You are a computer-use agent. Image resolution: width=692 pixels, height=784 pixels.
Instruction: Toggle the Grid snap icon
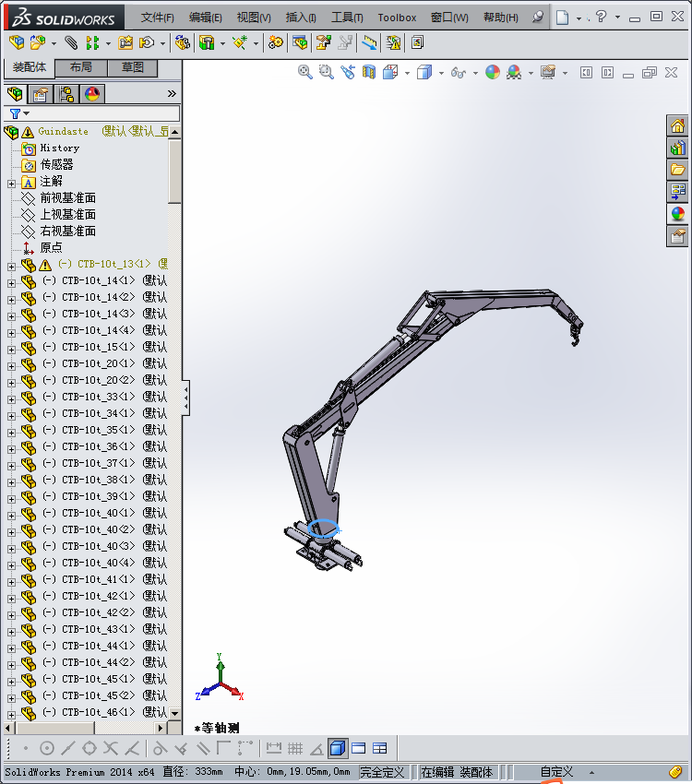click(x=295, y=749)
